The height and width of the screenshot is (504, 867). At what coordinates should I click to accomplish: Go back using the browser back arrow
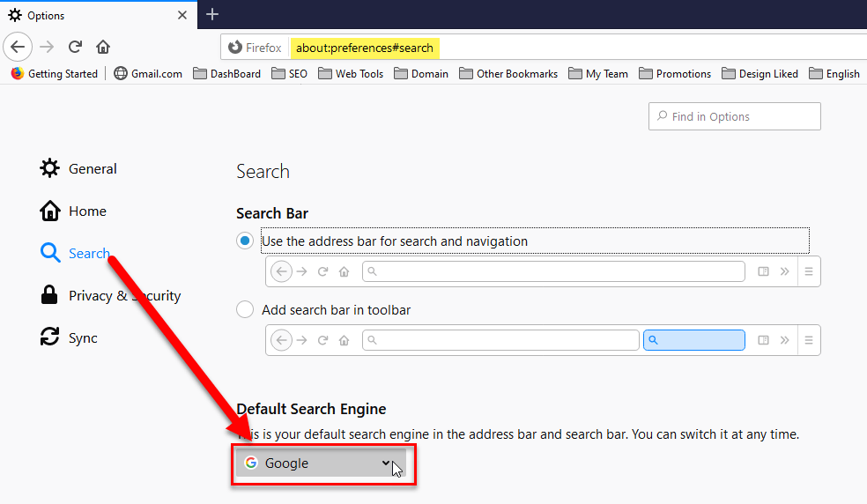click(x=18, y=47)
